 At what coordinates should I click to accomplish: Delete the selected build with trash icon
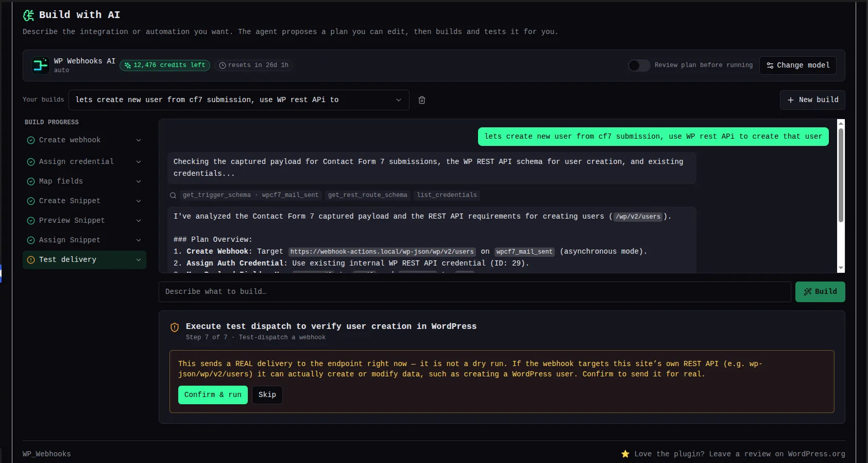click(422, 100)
